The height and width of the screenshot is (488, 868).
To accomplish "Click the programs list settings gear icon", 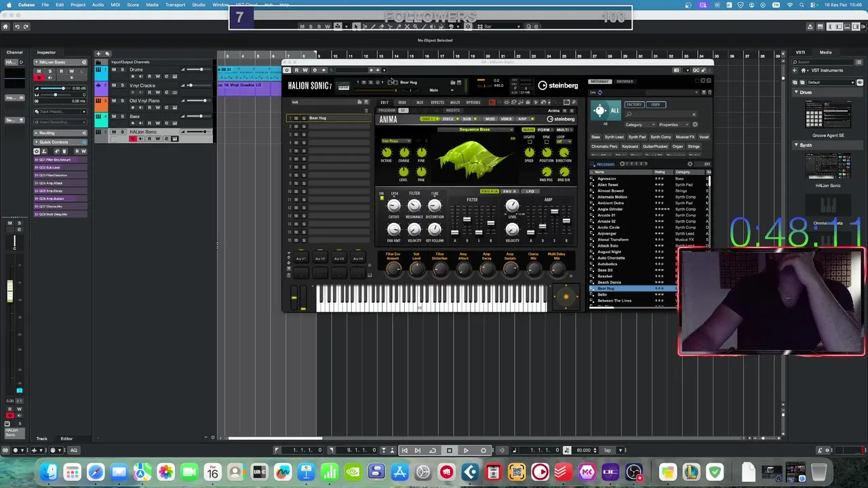I will [690, 164].
